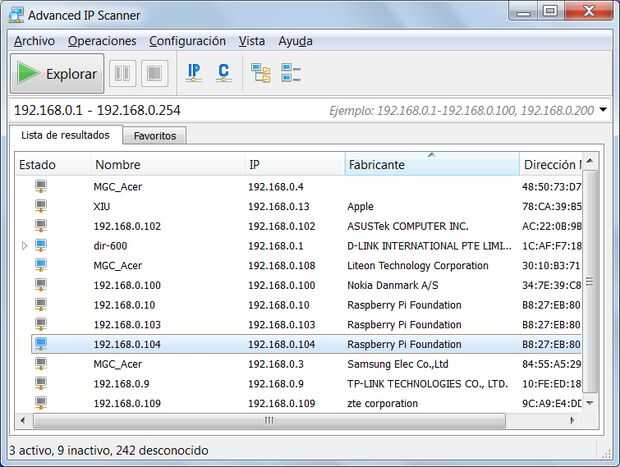Image resolution: width=620 pixels, height=467 pixels.
Task: Click the device icon for XIU
Action: click(x=41, y=206)
